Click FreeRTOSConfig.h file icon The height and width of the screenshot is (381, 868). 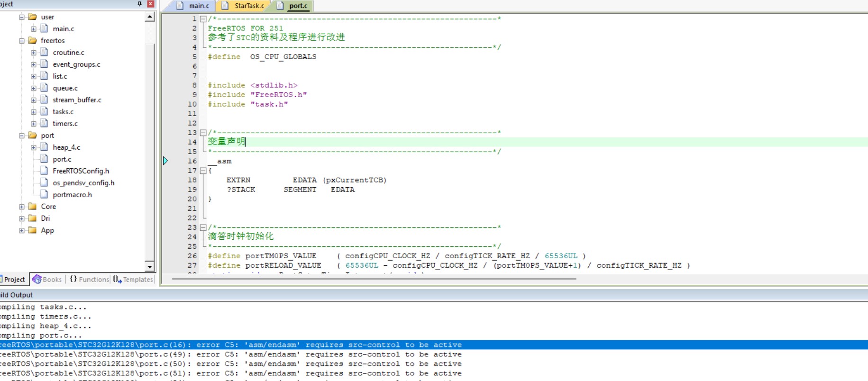[44, 171]
